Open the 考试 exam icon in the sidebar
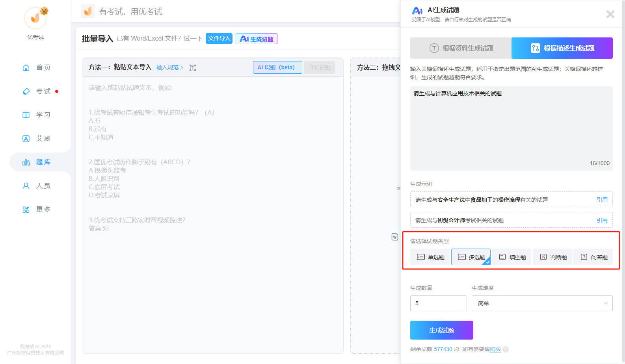Viewport: 625px width, 364px height. (26, 91)
